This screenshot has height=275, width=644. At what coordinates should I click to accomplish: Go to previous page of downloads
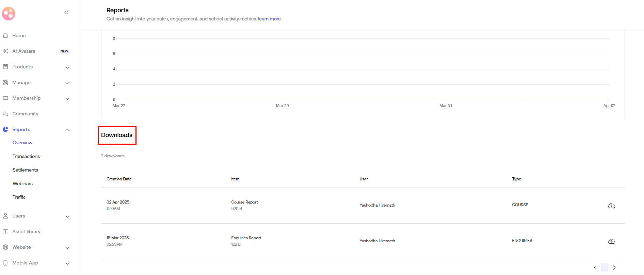595,268
